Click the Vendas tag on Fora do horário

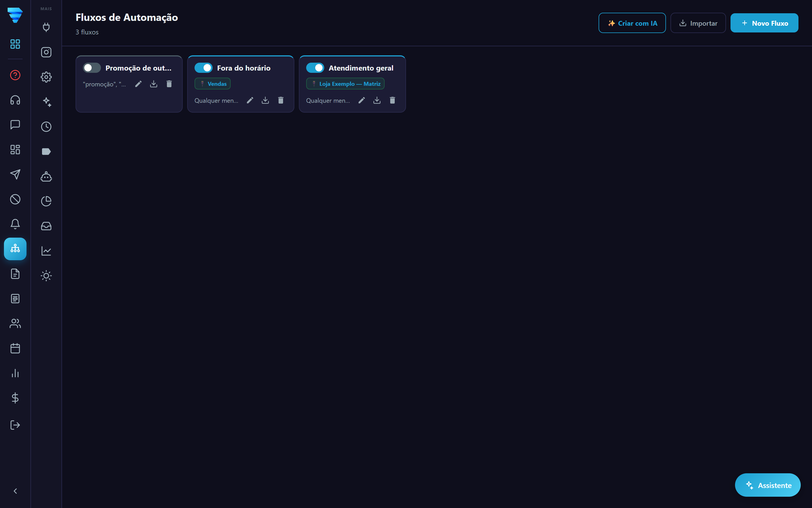click(x=213, y=84)
